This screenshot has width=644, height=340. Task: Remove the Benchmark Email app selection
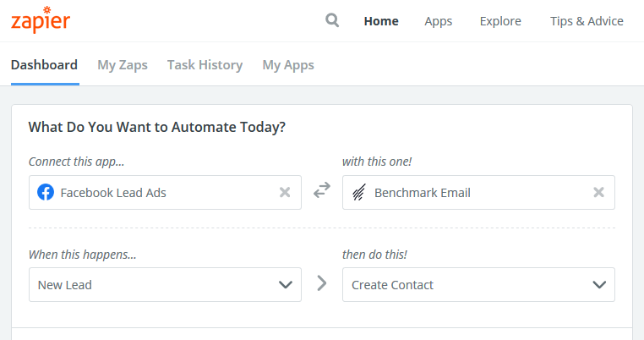click(598, 193)
